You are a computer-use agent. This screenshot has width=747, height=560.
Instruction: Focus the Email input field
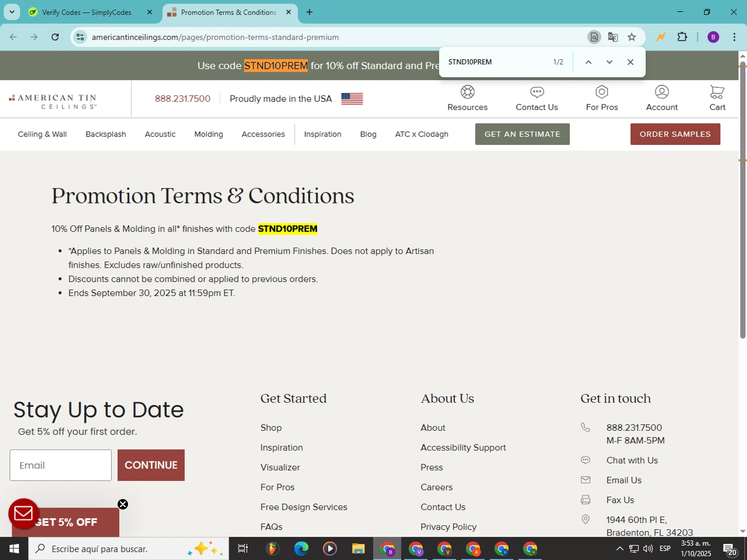(x=60, y=465)
